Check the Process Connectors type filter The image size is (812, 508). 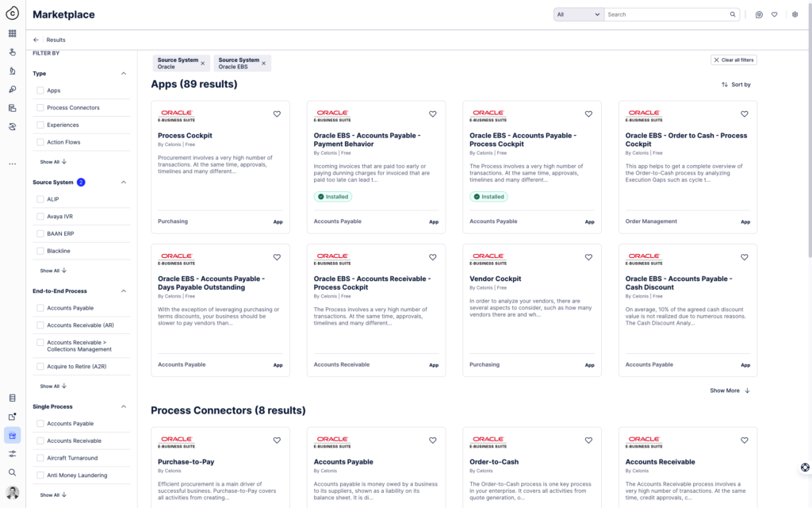[x=40, y=108]
